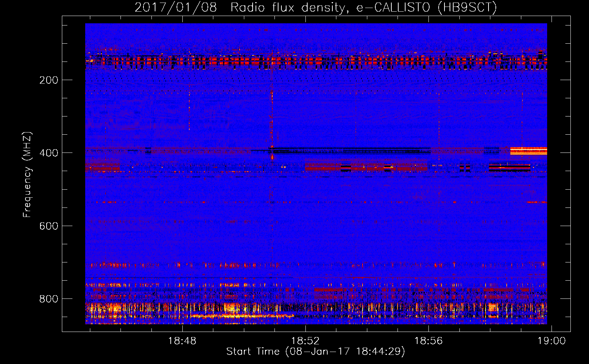Click the yellow horizontal streak near 870 MHz
This screenshot has width=589, height=364.
click(242, 316)
